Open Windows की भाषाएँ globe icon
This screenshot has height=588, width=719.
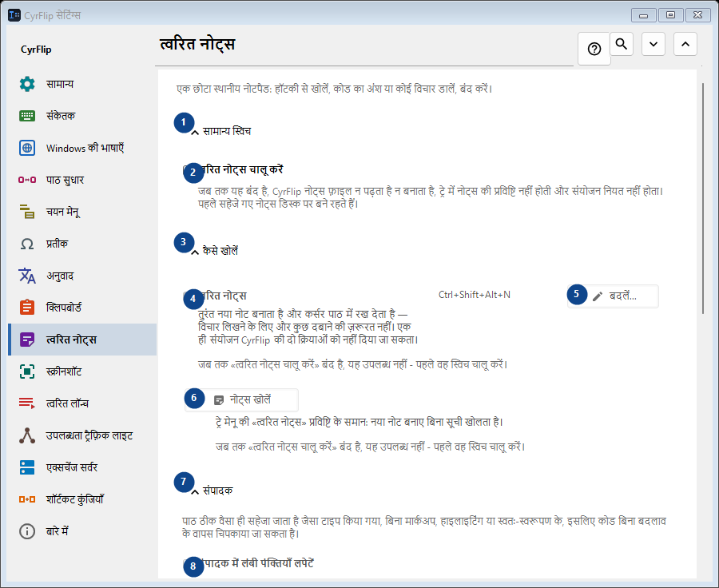(27, 148)
